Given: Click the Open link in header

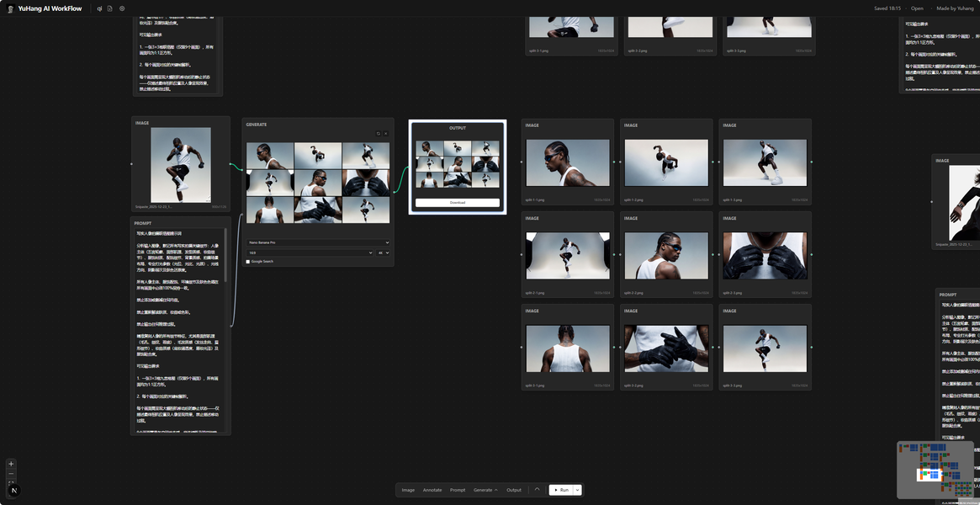Looking at the screenshot, I should pyautogui.click(x=917, y=8).
